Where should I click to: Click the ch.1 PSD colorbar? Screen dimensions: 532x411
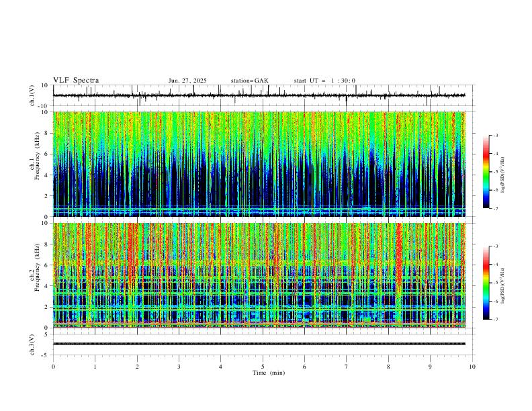coord(486,172)
